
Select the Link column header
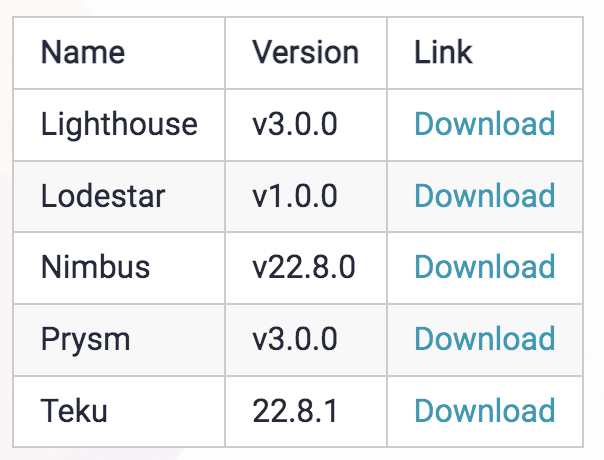pos(443,52)
